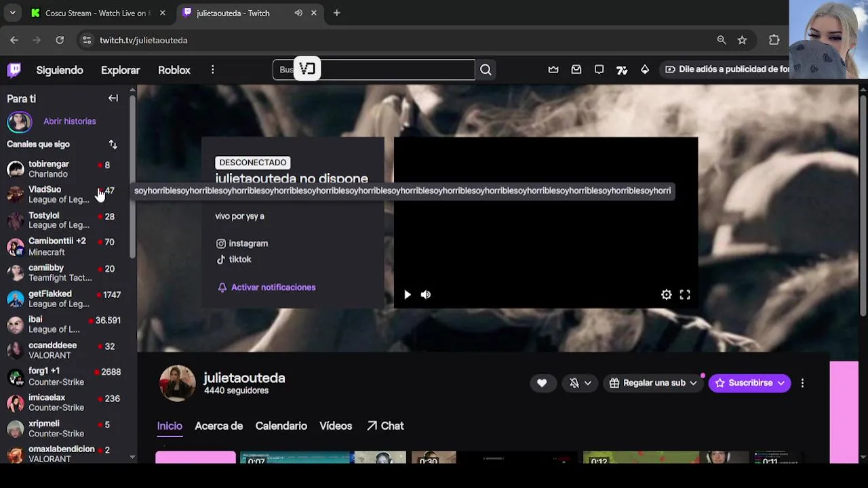The image size is (868, 488).
Task: Open clip thumbnail with 0:12 duration
Action: (x=665, y=457)
